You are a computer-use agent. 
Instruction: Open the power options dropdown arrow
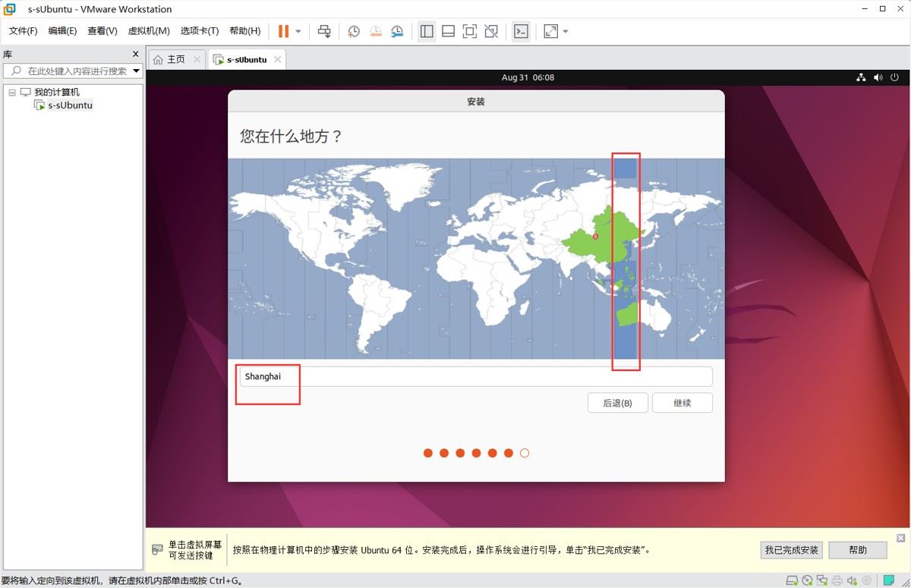point(298,31)
